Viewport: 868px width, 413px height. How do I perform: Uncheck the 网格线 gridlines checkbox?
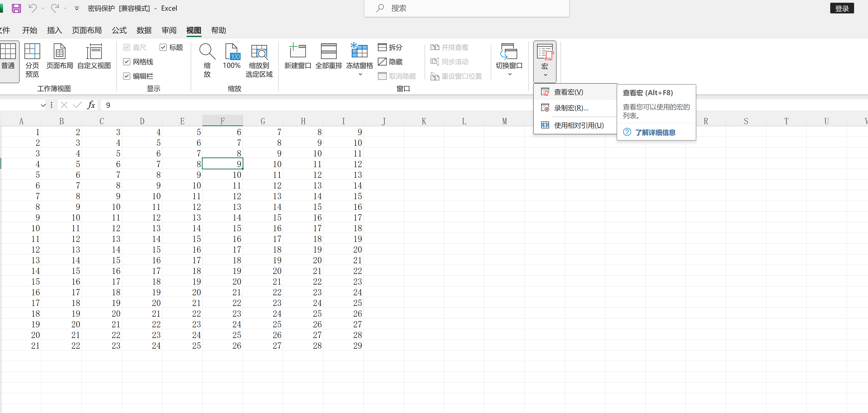click(x=127, y=62)
